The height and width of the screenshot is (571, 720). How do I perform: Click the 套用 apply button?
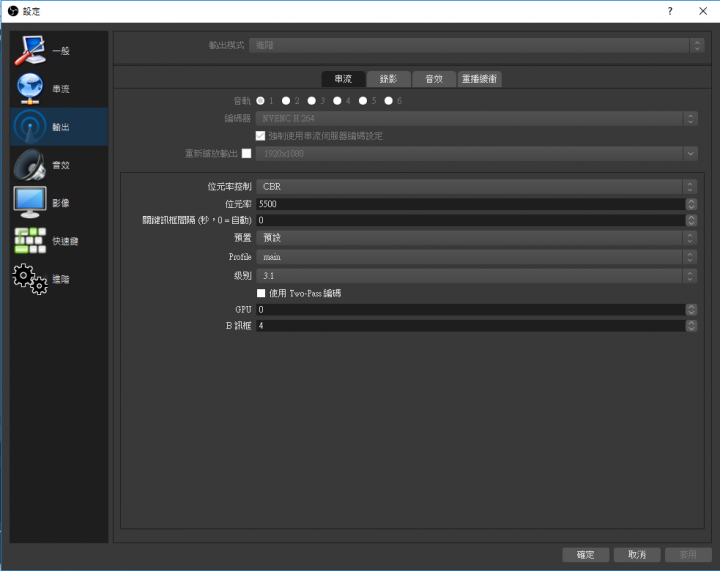coord(688,554)
